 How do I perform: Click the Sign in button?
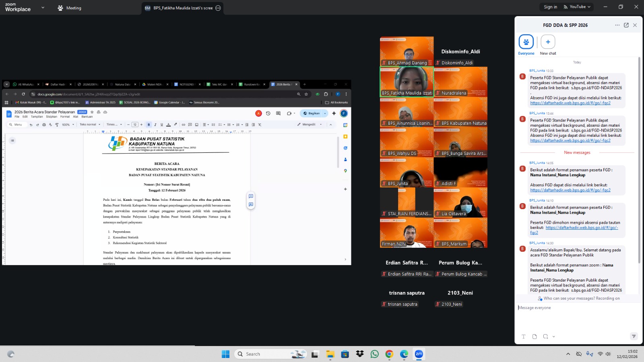[550, 7]
